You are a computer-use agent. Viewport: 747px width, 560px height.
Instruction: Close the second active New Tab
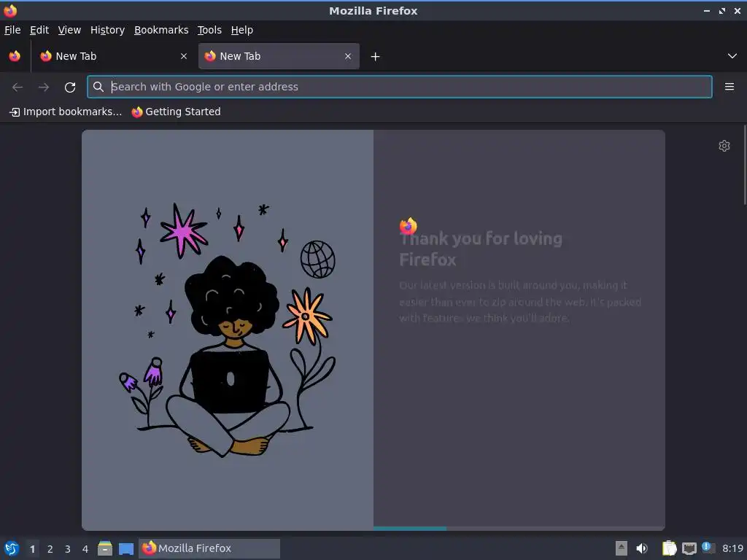click(348, 56)
